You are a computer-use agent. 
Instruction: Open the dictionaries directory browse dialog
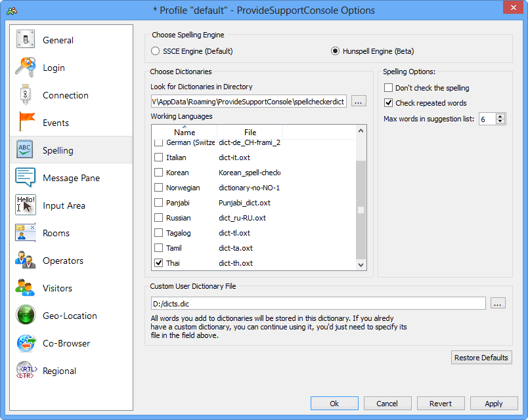(x=358, y=101)
